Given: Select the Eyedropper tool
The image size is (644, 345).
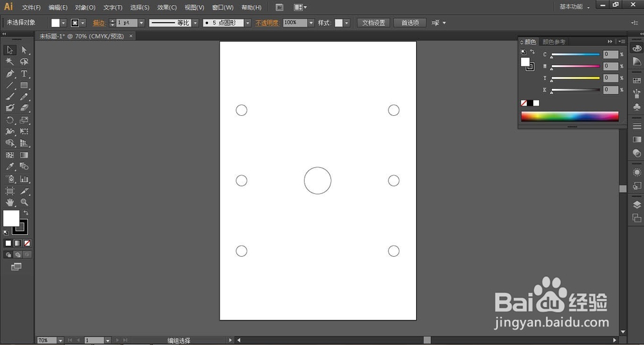Looking at the screenshot, I should pyautogui.click(x=10, y=167).
